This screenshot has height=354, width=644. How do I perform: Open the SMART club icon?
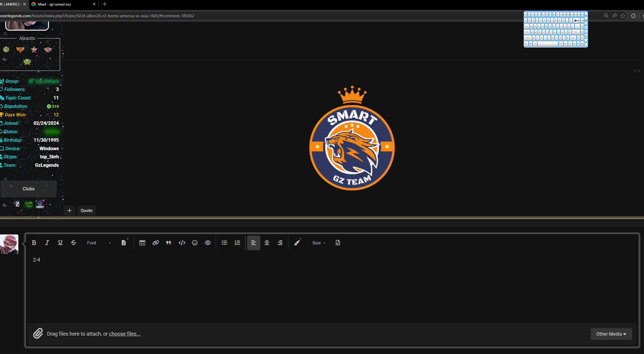(40, 204)
